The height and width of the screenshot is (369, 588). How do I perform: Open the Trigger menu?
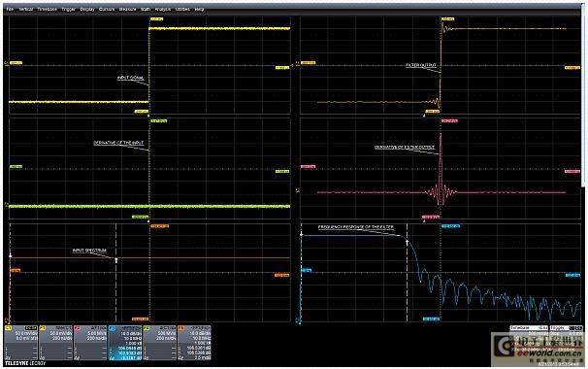pyautogui.click(x=69, y=9)
